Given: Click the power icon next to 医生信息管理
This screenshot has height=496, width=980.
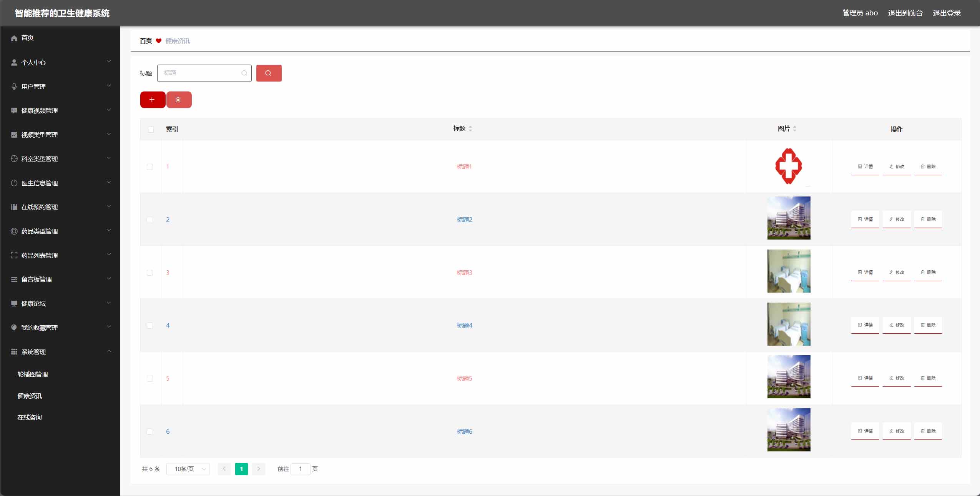Looking at the screenshot, I should tap(14, 183).
